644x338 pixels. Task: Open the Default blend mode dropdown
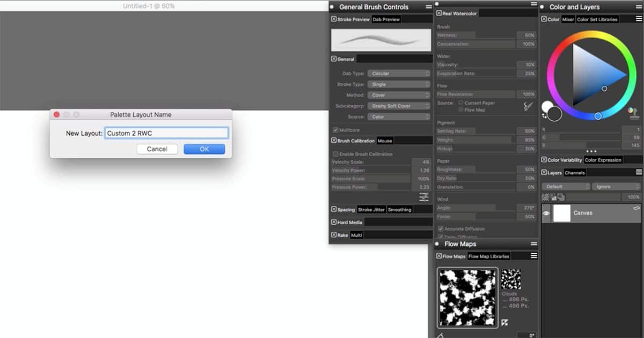(566, 186)
